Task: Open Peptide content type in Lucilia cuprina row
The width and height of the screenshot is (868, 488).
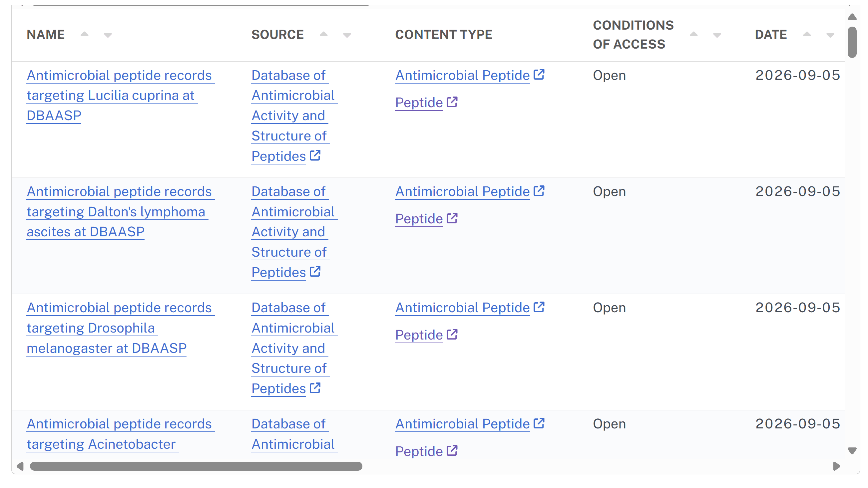Action: (426, 103)
